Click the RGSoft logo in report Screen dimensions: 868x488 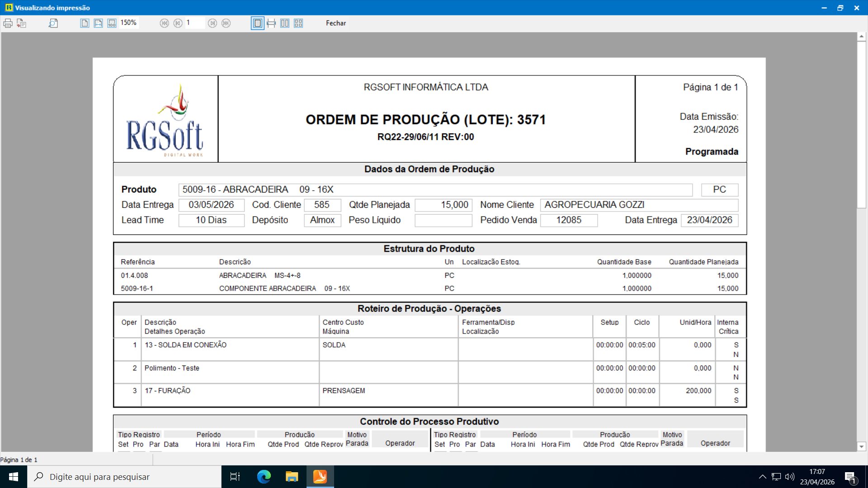coord(165,120)
